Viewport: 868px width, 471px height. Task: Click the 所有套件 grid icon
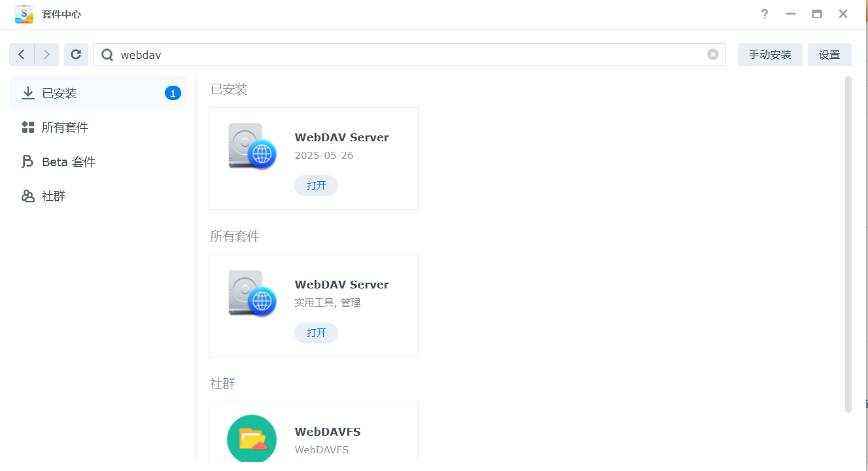[28, 128]
